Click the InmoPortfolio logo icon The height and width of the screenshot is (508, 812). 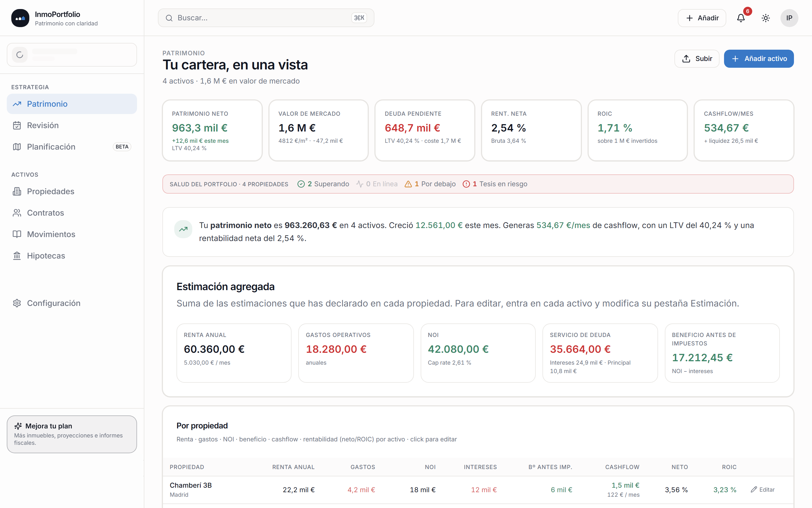tap(20, 18)
